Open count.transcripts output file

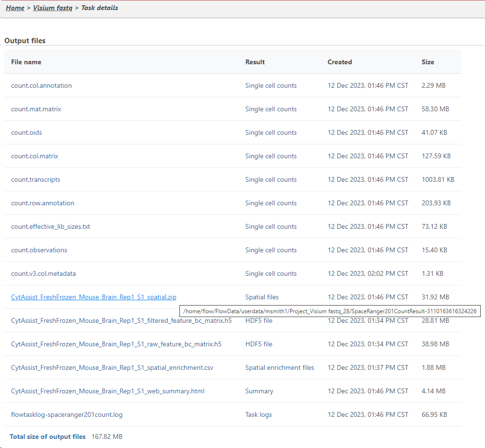(35, 179)
